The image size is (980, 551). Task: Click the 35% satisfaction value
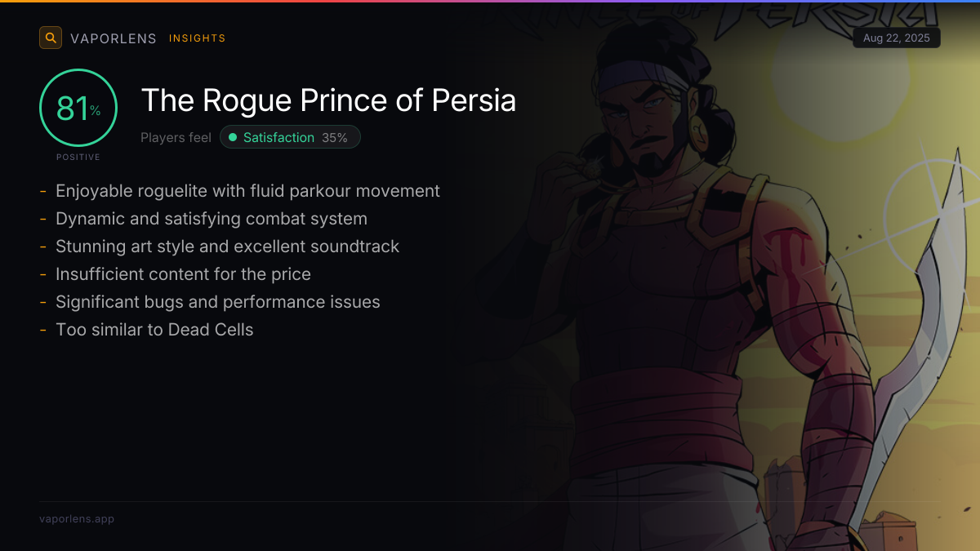coord(335,137)
